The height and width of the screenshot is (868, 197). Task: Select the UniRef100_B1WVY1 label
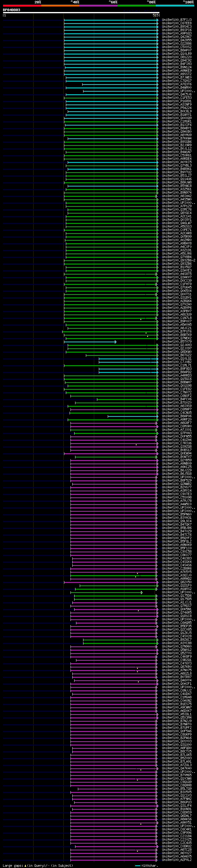[x=176, y=115]
